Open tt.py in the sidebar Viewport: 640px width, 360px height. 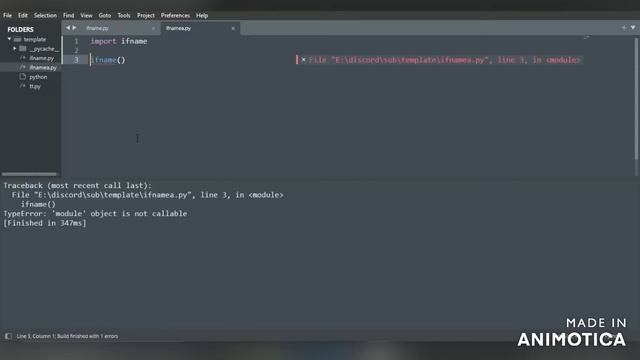click(x=35, y=87)
